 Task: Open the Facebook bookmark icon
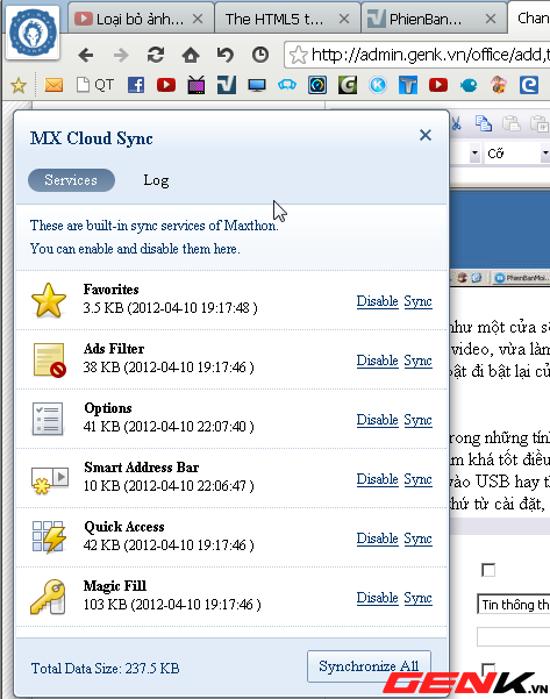pos(135,85)
